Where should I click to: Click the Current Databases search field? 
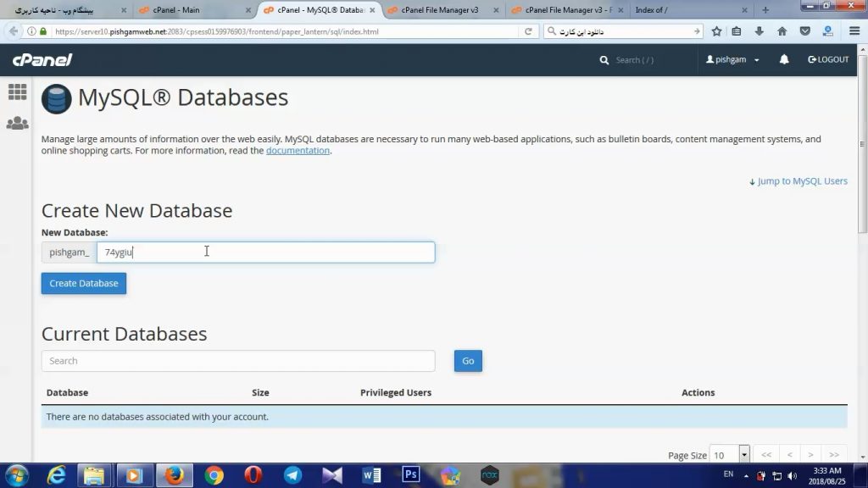tap(238, 361)
